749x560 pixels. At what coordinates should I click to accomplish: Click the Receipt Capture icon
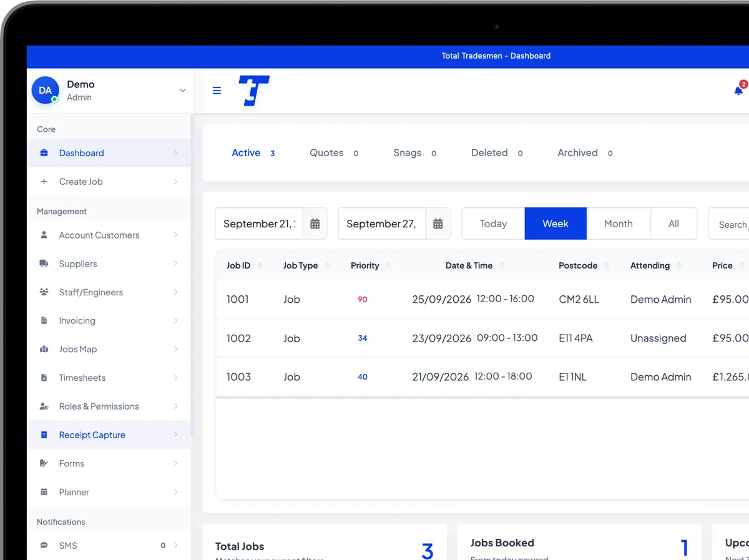pyautogui.click(x=44, y=435)
